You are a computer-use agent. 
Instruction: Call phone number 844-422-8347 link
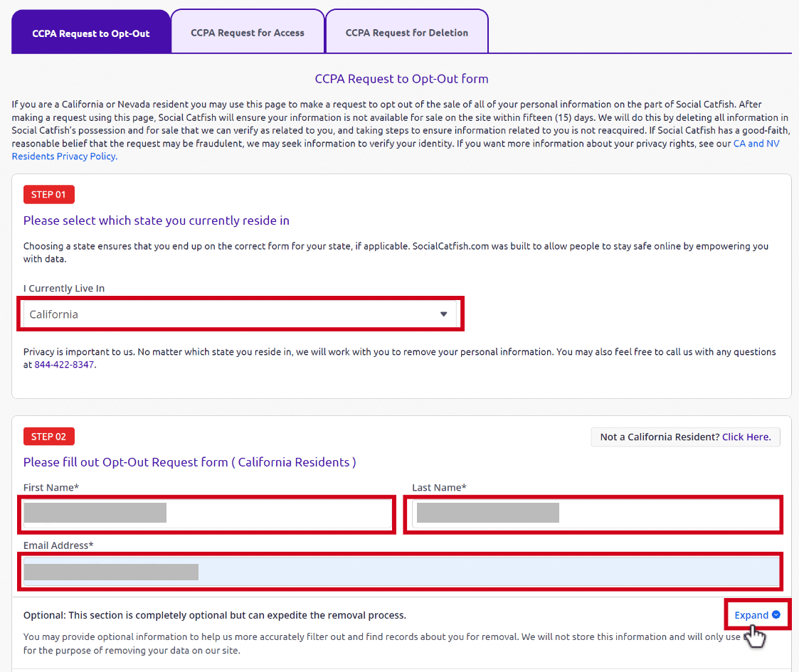coord(64,365)
